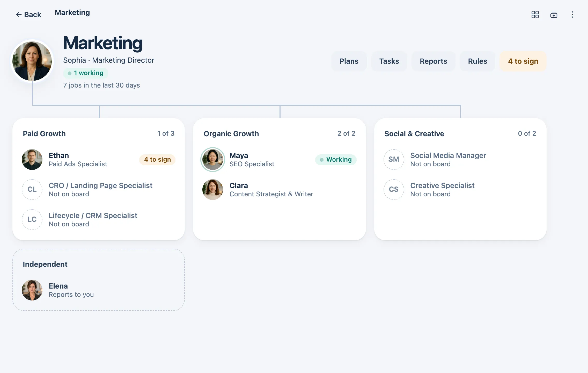Viewport: 588px width, 373px height.
Task: Open the Paid Growth team heading
Action: tap(44, 134)
